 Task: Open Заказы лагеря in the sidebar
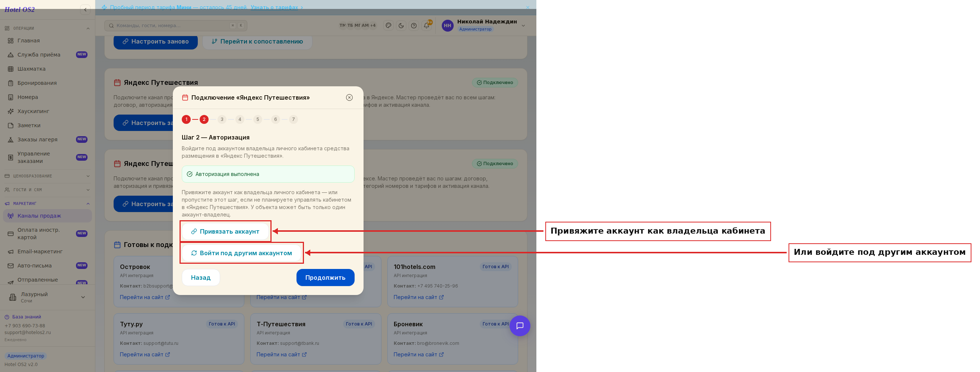48,139
